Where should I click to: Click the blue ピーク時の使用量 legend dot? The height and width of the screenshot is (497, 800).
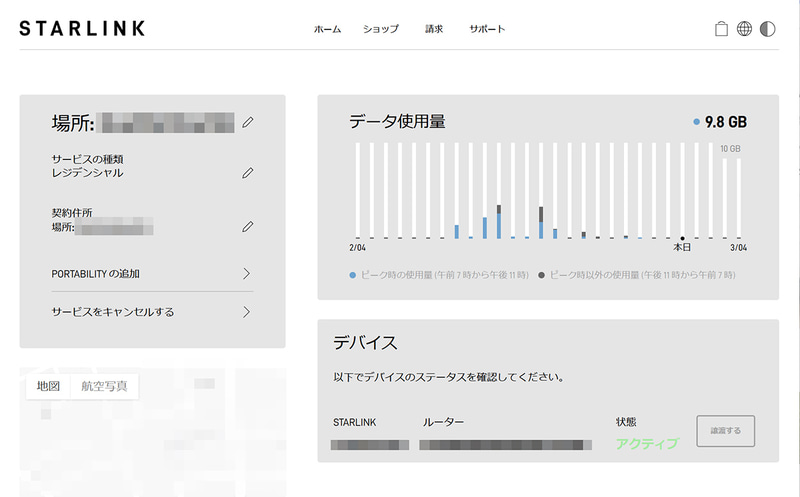[x=352, y=275]
